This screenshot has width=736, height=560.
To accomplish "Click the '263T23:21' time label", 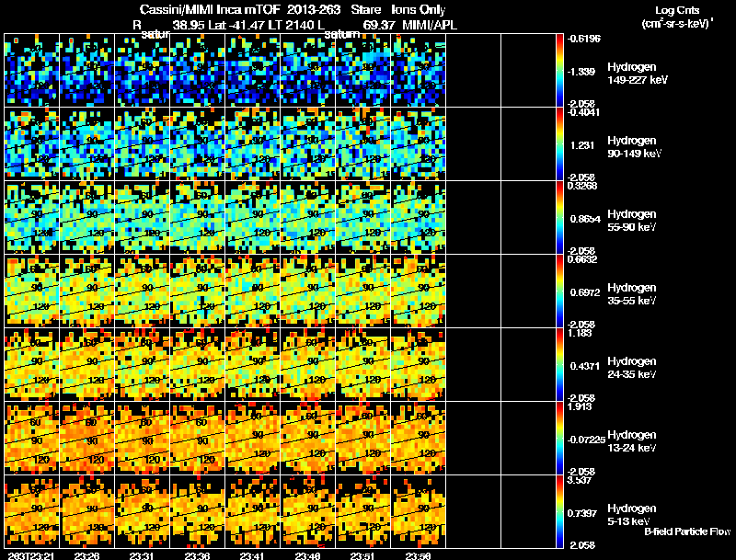I will [32, 556].
